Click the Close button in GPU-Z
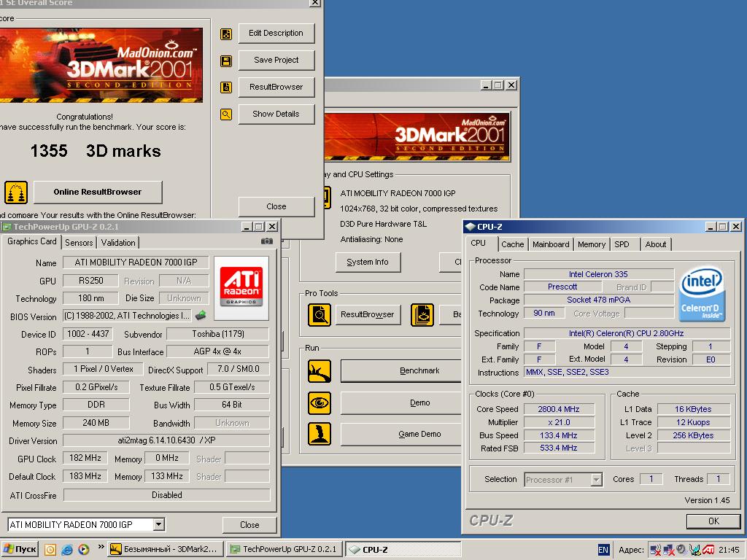The width and height of the screenshot is (747, 560). coord(249,525)
